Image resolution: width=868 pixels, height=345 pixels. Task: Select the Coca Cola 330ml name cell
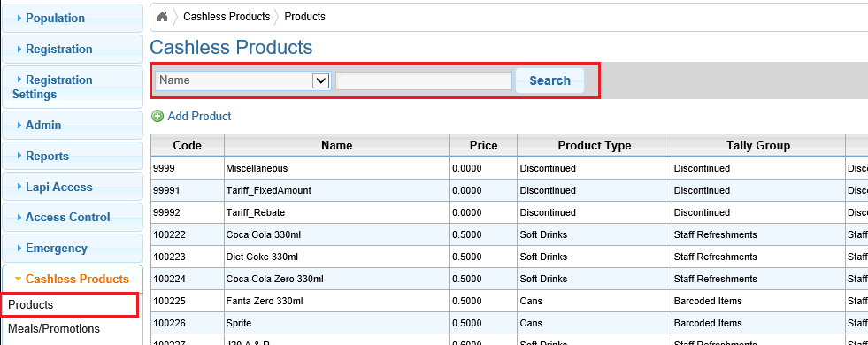pyautogui.click(x=336, y=234)
